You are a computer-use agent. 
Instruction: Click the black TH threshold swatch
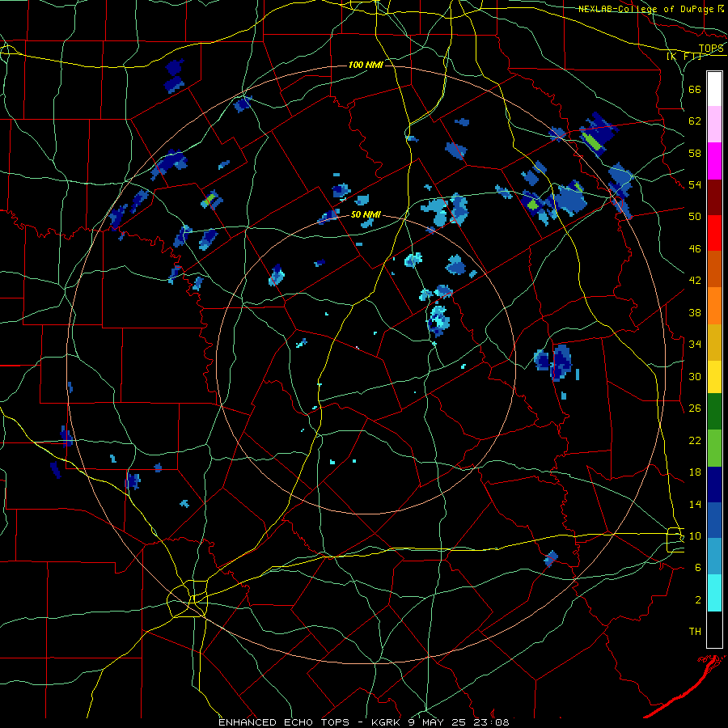coord(714,629)
